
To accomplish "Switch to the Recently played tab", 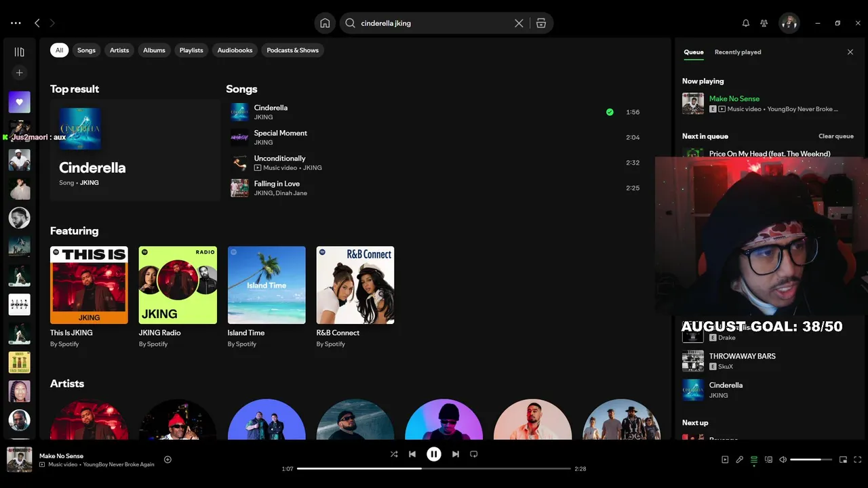I will (738, 52).
